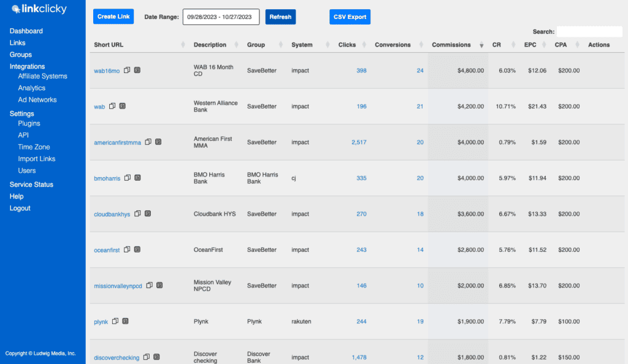Open QR code for bmoharris link
Screen dimensions: 628x364
coord(137,178)
